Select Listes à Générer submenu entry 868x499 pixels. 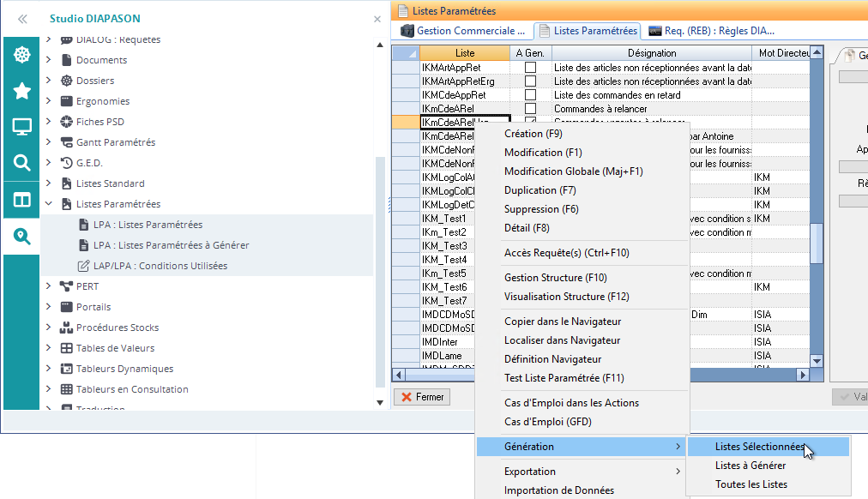click(x=750, y=466)
